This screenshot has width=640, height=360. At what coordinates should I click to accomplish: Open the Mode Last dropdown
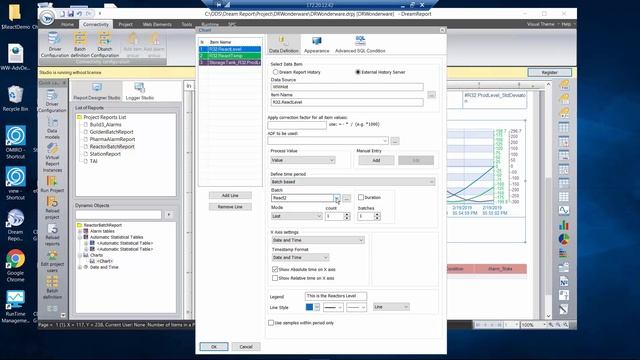pos(297,216)
